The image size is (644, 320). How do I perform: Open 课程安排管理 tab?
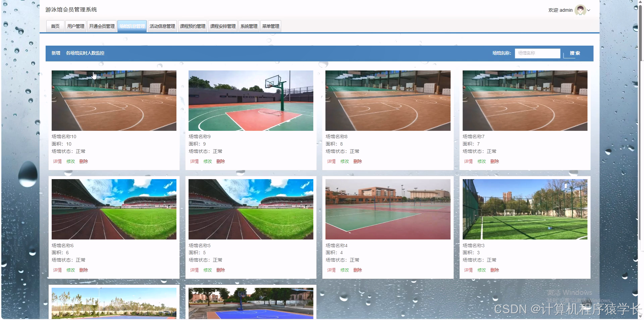tap(223, 26)
